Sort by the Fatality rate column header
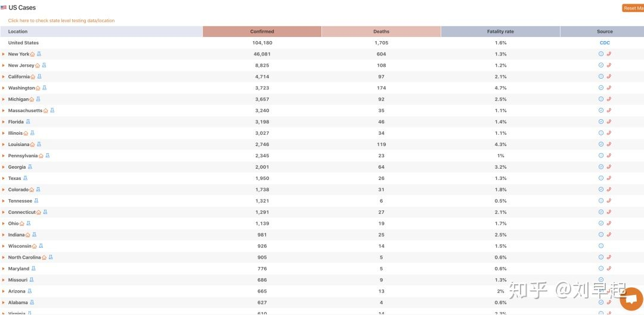Screen dimensions: 644x317 (x=500, y=32)
